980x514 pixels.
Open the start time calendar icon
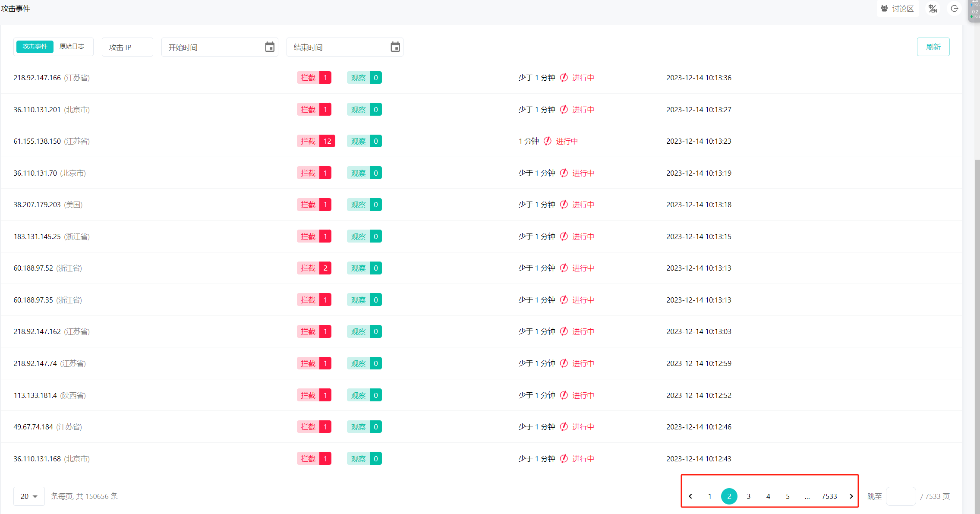click(x=270, y=47)
